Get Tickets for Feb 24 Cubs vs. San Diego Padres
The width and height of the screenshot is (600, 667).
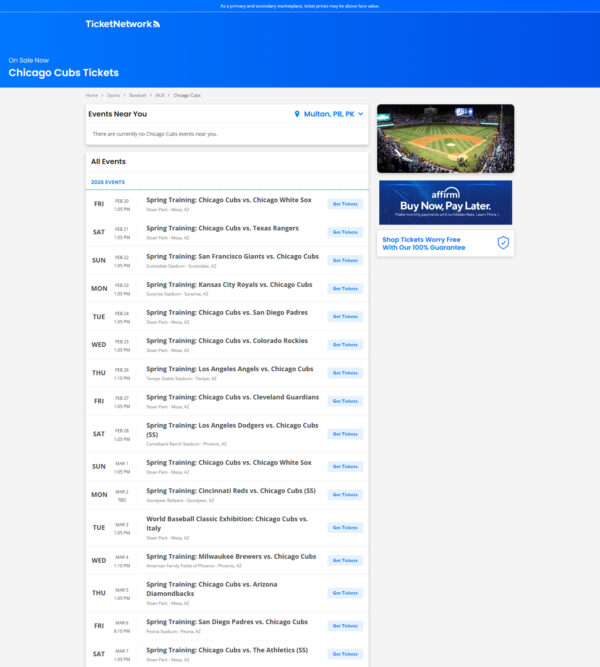tap(345, 316)
